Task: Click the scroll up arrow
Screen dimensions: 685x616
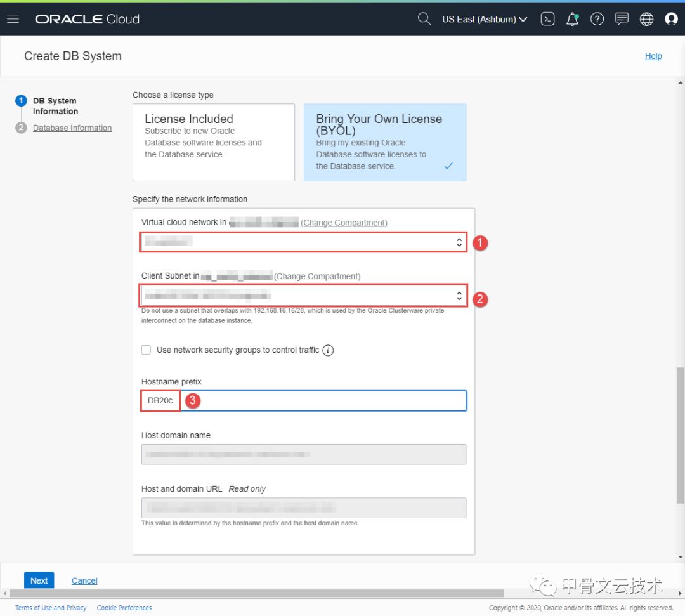Action: tap(680, 82)
